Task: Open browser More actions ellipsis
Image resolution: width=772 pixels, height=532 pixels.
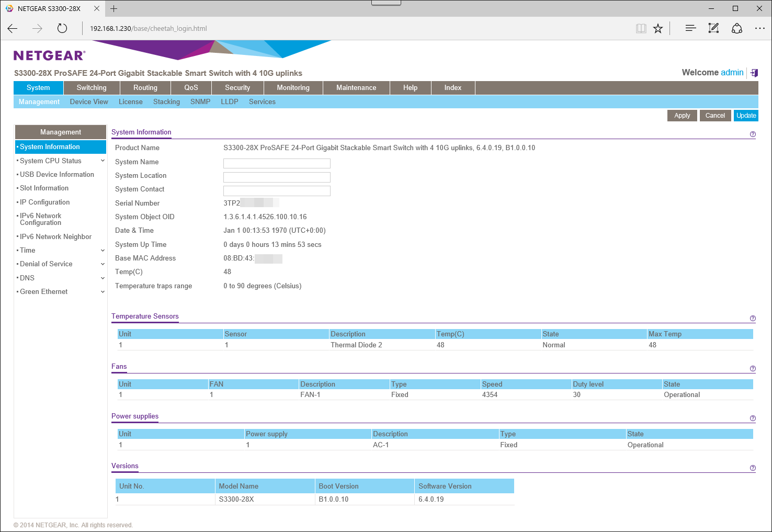Action: [x=760, y=28]
